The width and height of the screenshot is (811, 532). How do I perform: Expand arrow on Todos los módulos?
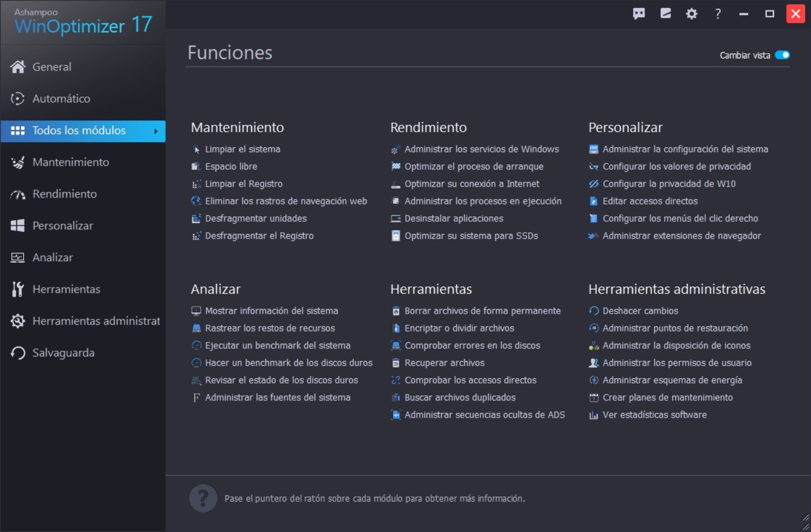point(155,131)
